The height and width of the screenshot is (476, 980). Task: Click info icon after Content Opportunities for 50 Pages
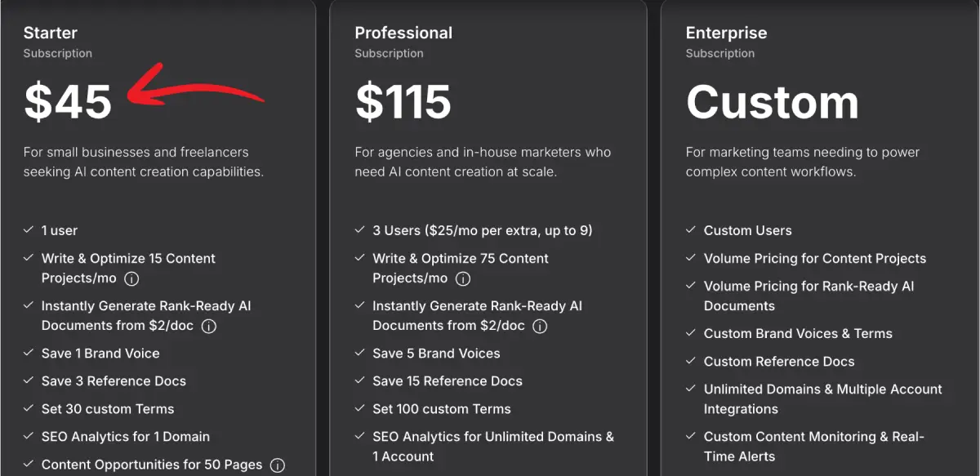[278, 465]
